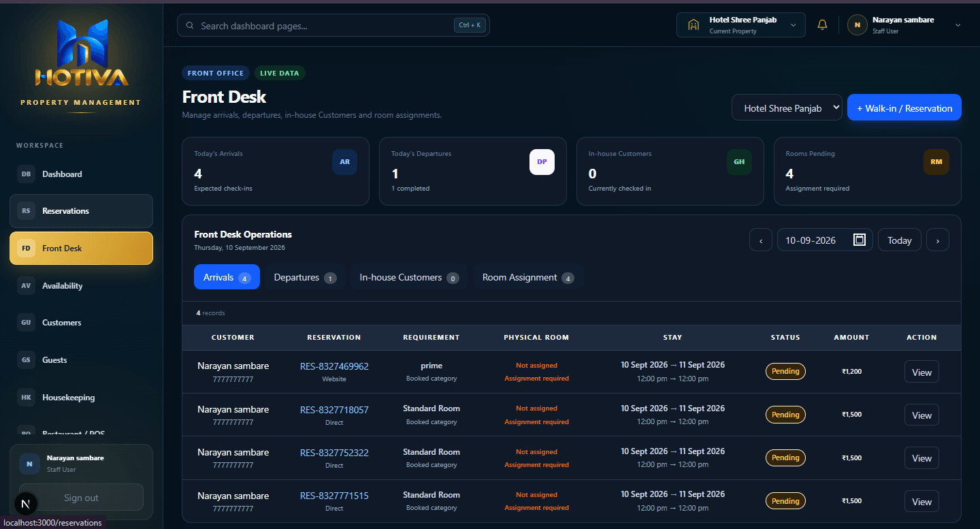Screen dimensions: 980x529
Task: Focus the Search dashboard pages field
Action: [x=333, y=25]
